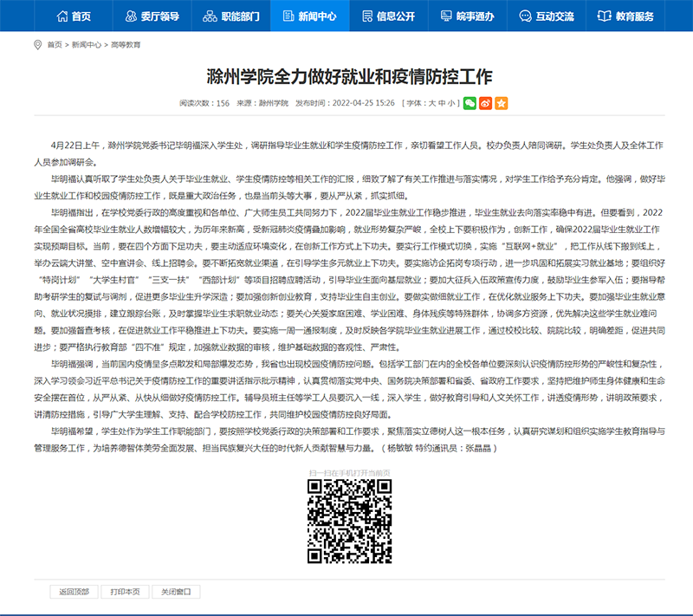This screenshot has width=693, height=616.
Task: Click the caption 扫一扫在手机打开当前页
Action: tap(350, 473)
